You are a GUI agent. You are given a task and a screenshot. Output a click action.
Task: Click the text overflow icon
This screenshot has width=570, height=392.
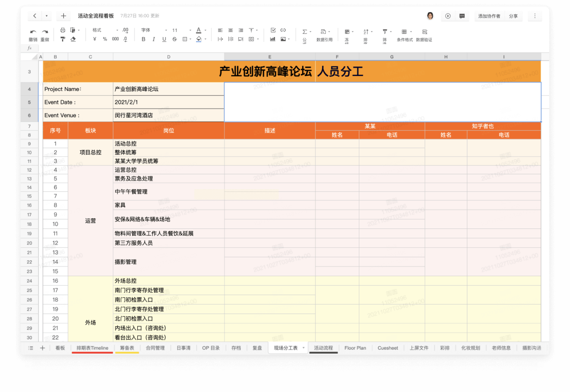[x=220, y=39]
